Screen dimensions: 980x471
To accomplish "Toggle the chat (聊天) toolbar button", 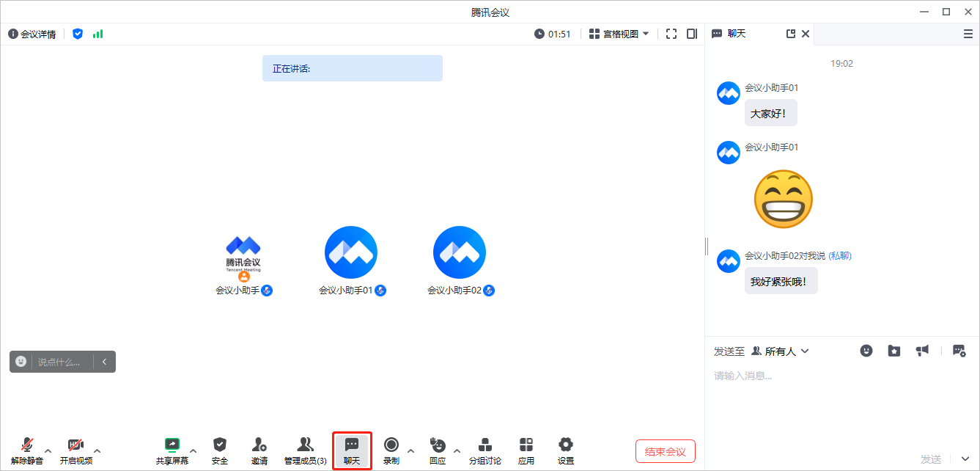I will (352, 451).
